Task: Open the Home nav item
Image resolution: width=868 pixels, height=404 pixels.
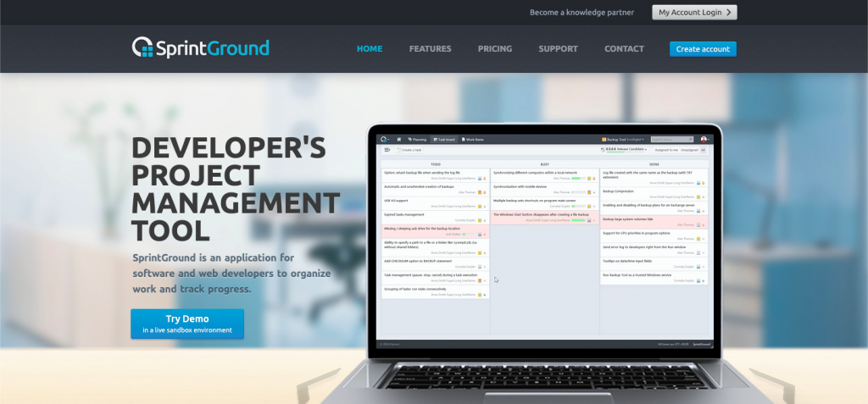Action: point(370,49)
